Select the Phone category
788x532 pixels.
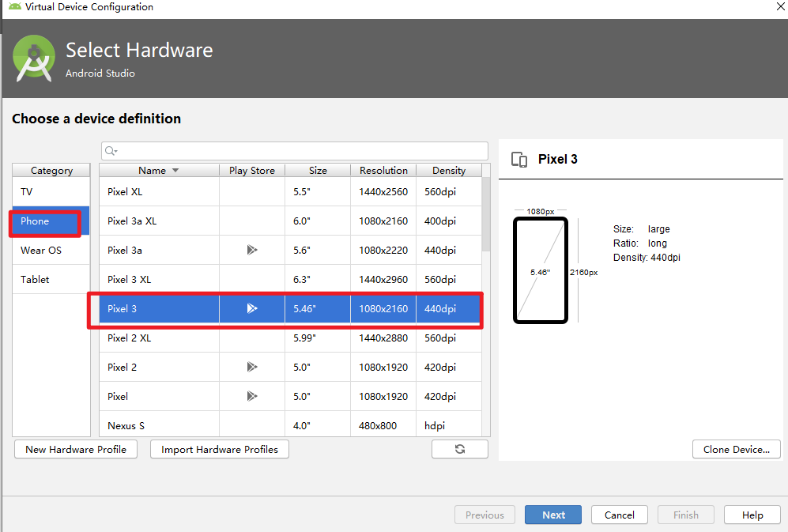click(51, 221)
